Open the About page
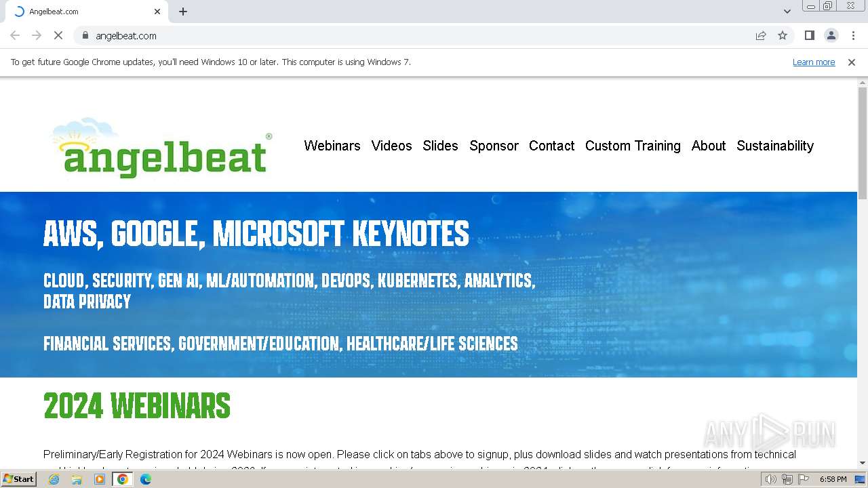The image size is (868, 488). 709,146
